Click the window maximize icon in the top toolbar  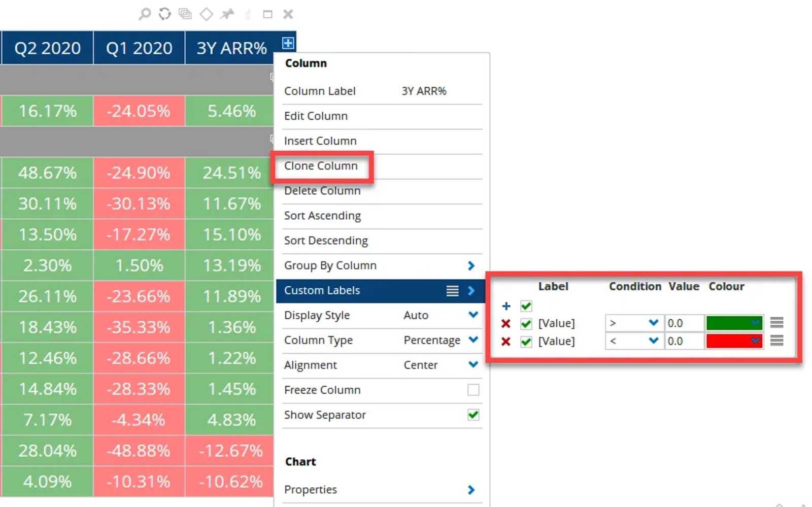pyautogui.click(x=267, y=14)
